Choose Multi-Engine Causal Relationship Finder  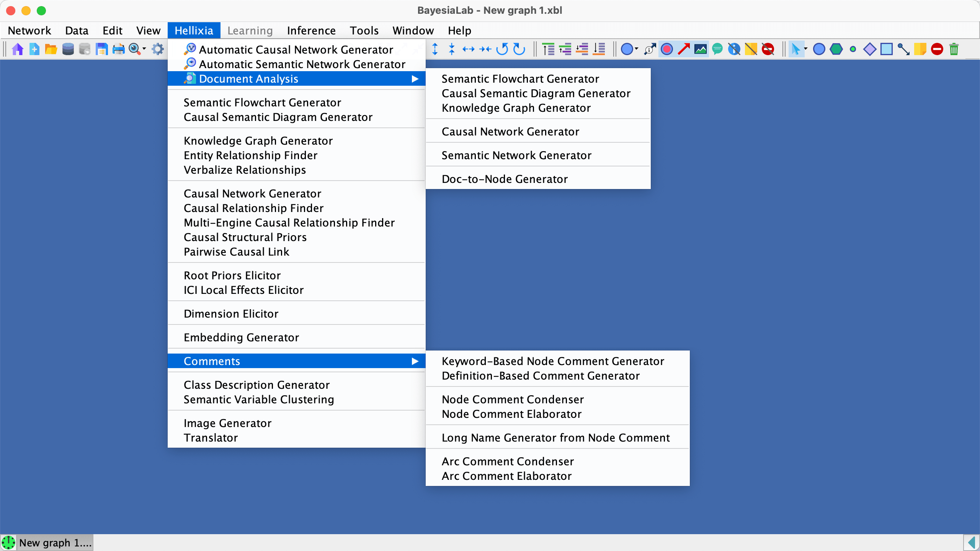click(x=297, y=222)
